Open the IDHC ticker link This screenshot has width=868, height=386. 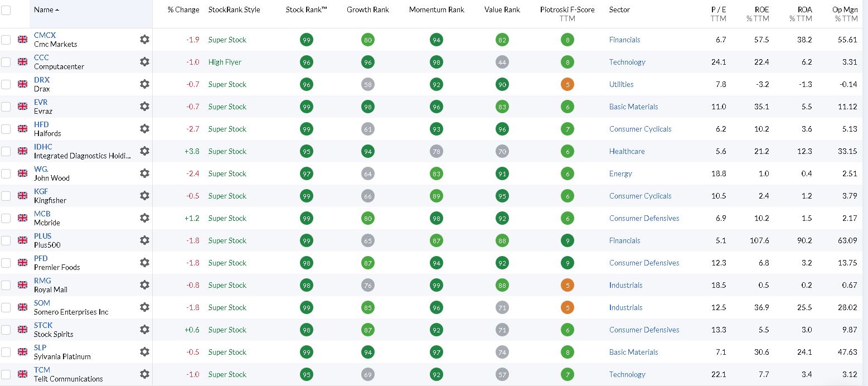[43, 147]
